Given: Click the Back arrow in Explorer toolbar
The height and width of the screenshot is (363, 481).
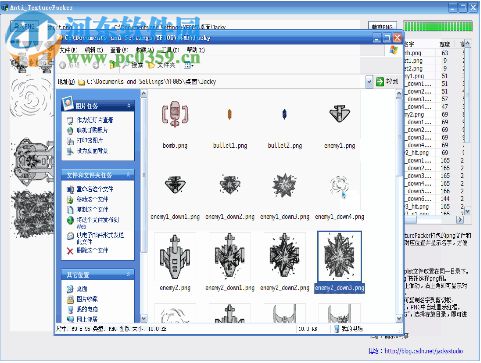Looking at the screenshot, I should 63,66.
